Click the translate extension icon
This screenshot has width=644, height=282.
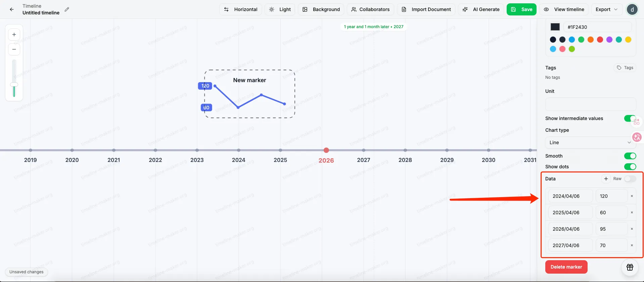[x=637, y=137]
